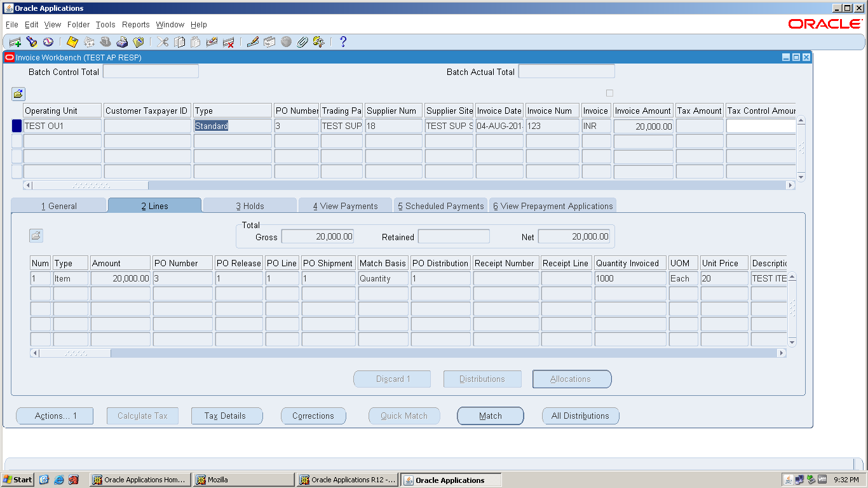
Task: Select the Type field showing Standard
Action: click(x=233, y=126)
